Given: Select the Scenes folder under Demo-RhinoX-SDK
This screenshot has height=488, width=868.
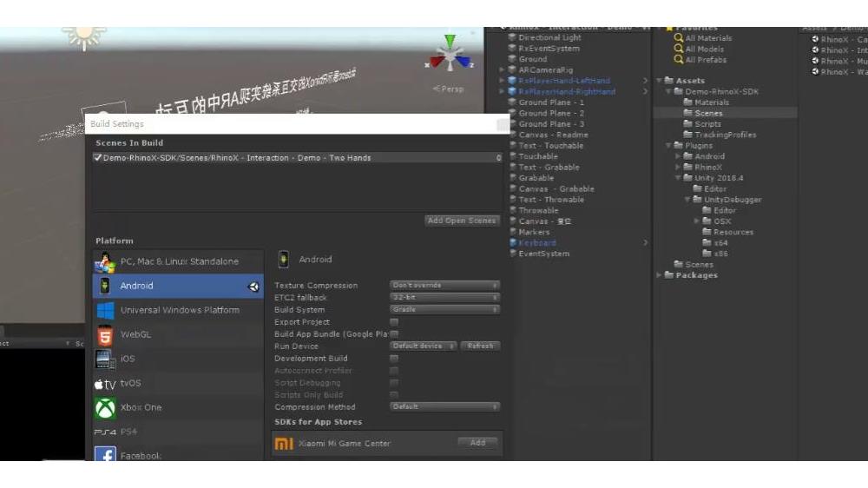Looking at the screenshot, I should point(708,114).
